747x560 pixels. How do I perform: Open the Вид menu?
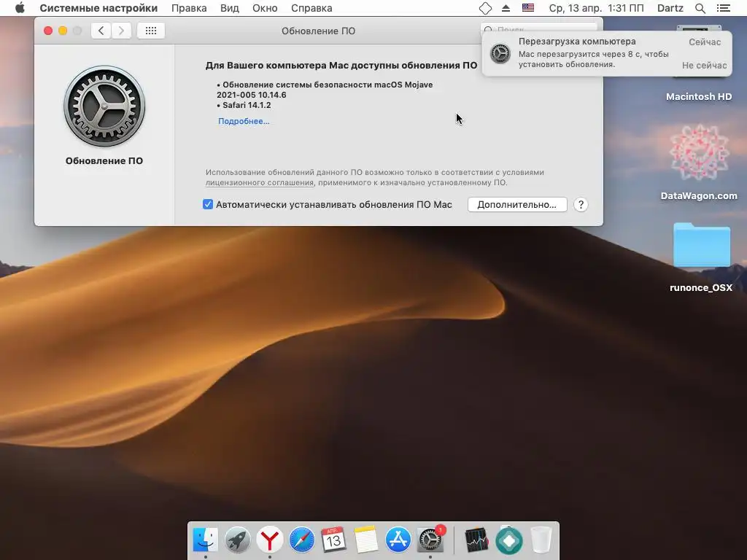click(230, 8)
